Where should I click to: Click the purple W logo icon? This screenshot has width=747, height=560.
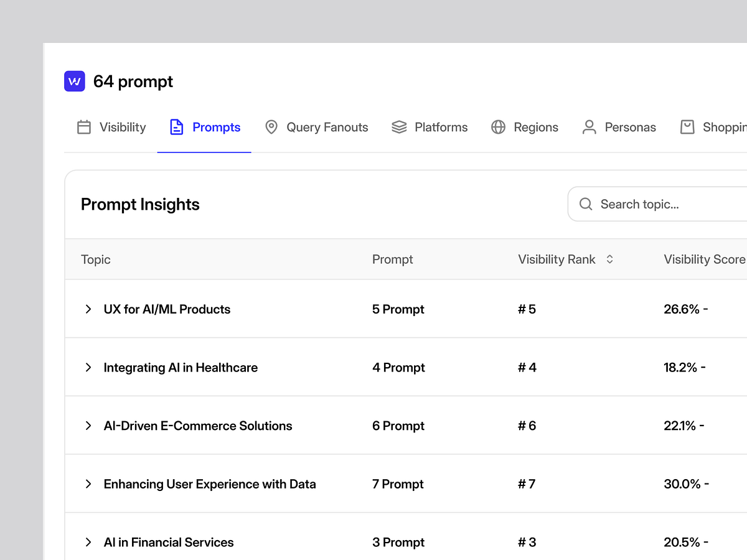click(75, 82)
